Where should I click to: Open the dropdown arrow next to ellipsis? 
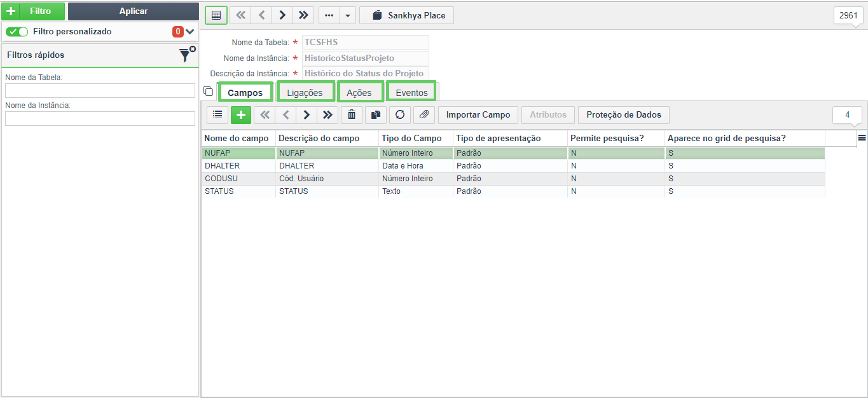point(348,15)
